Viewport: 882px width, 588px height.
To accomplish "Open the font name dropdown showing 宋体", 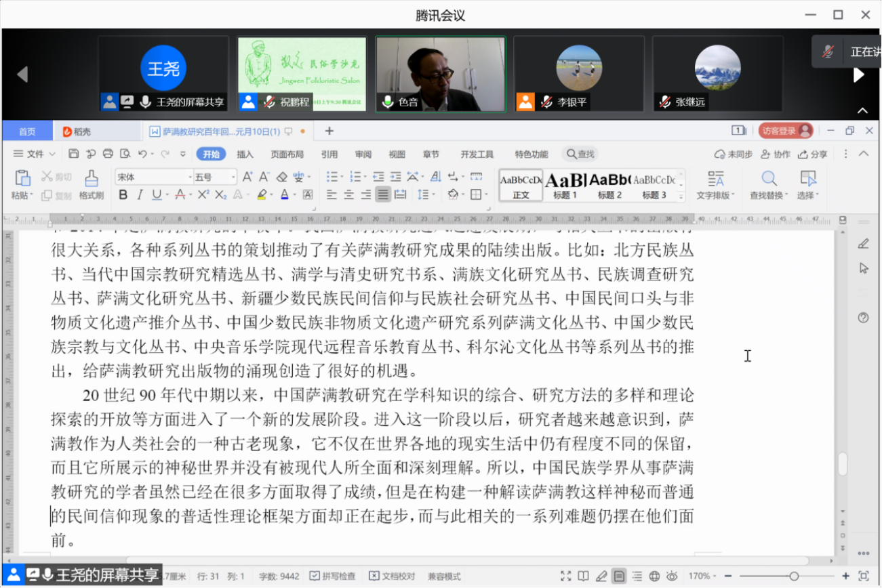I will (x=154, y=177).
